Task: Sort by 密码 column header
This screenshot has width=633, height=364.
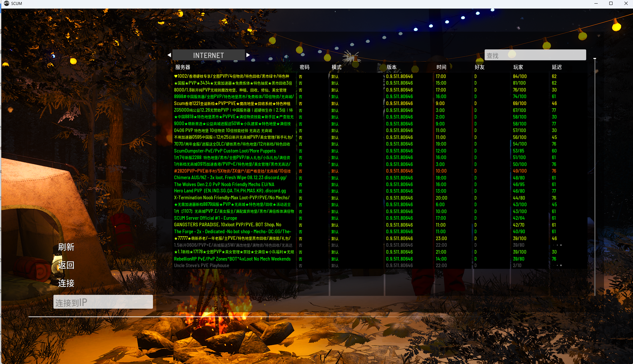Action: tap(305, 67)
